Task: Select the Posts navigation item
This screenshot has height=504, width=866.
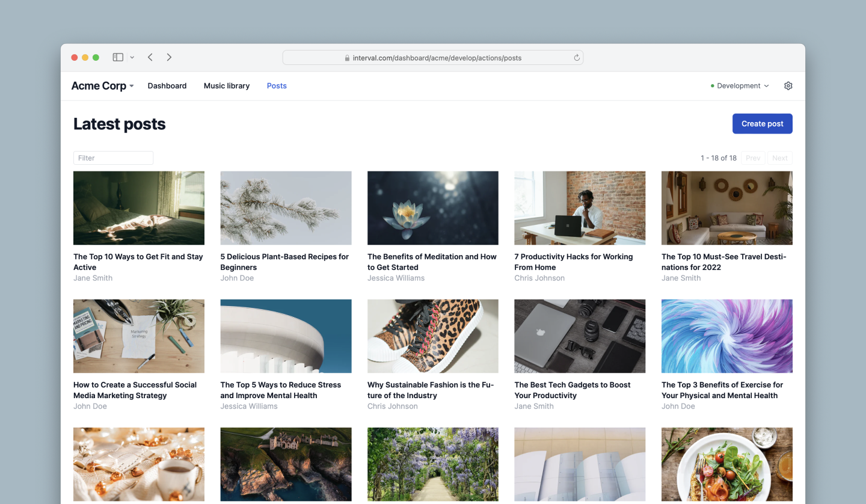Action: [277, 85]
